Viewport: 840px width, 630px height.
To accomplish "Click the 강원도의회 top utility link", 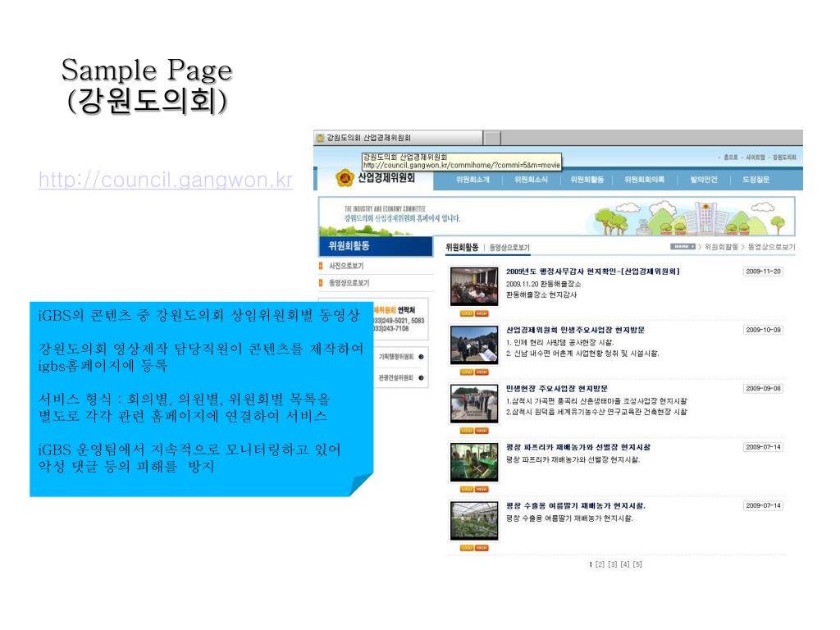I will click(x=784, y=157).
